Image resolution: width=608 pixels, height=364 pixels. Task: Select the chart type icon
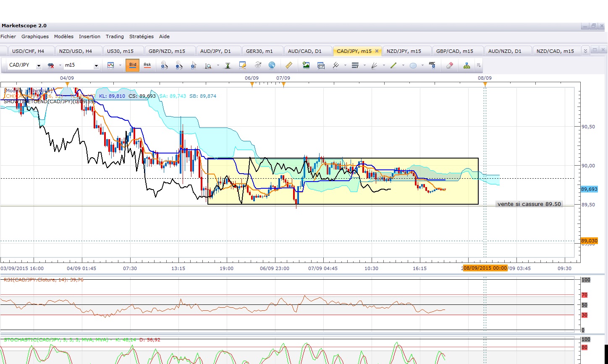pyautogui.click(x=111, y=65)
